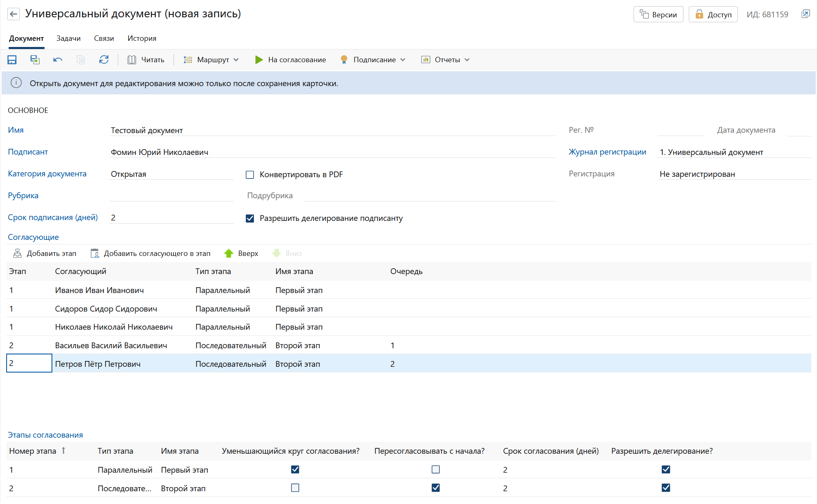Click the Версии button

point(658,14)
